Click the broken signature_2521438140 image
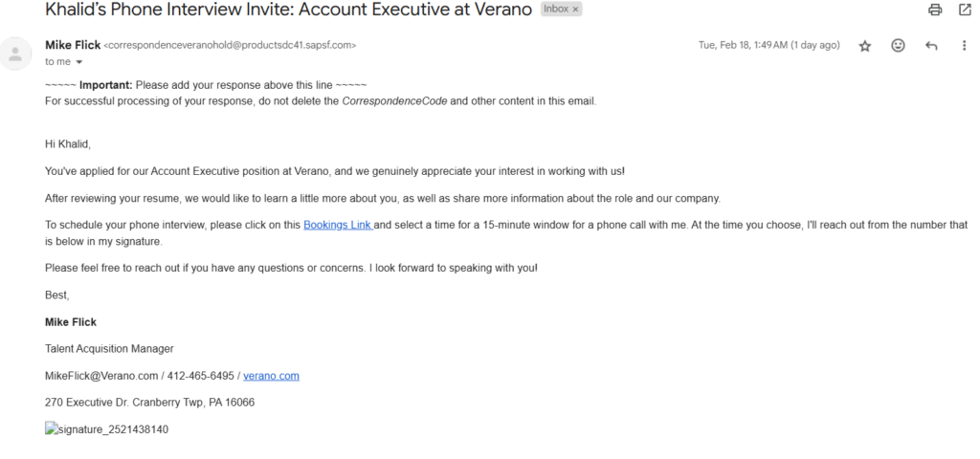This screenshot has width=980, height=459. [106, 429]
